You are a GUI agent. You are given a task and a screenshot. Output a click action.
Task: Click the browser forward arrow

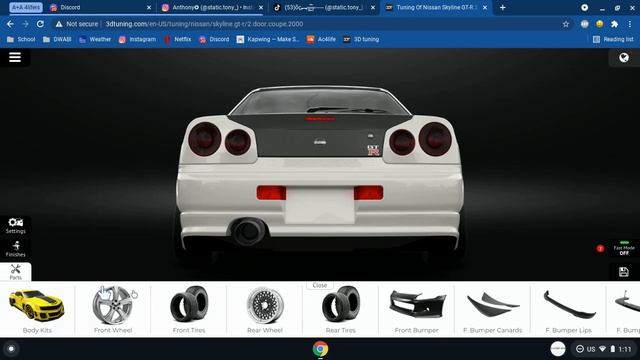tap(25, 24)
